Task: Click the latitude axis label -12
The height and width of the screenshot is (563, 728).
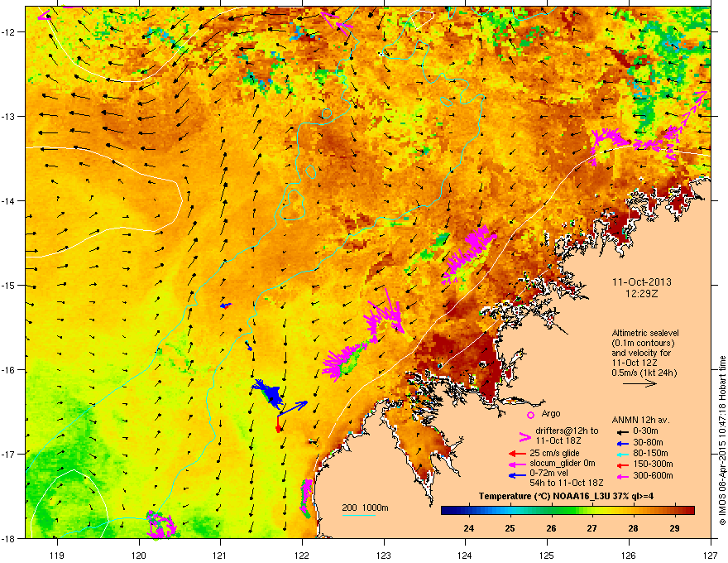Action: [9, 31]
